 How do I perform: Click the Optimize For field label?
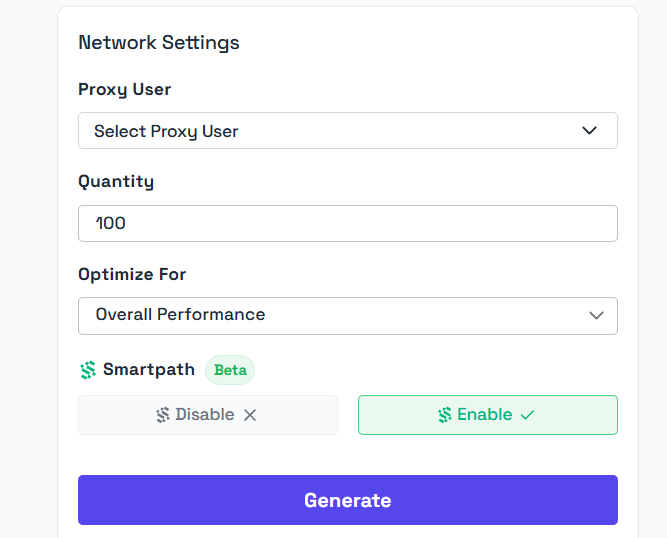coord(132,274)
